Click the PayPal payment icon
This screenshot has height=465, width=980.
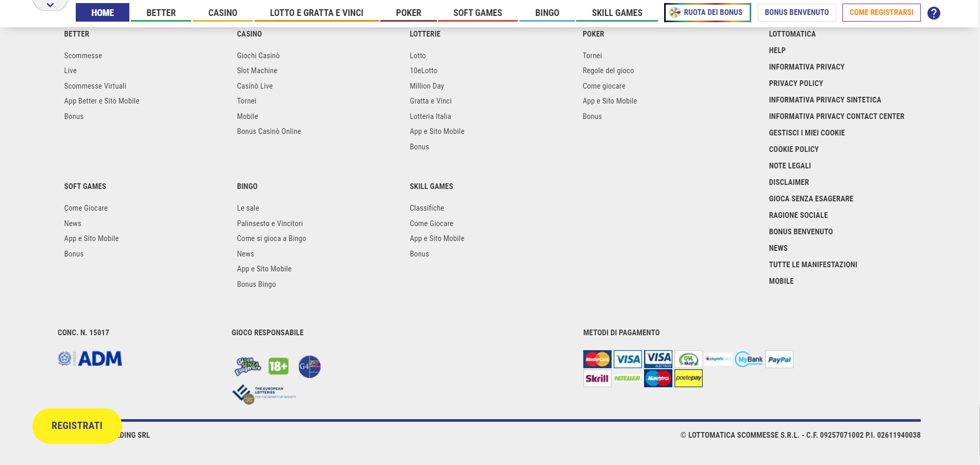[779, 359]
